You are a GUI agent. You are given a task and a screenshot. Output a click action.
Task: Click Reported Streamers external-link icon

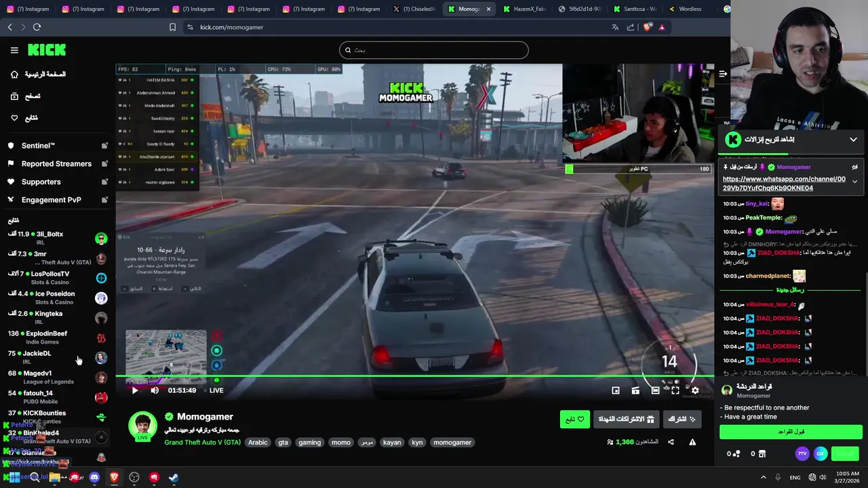click(104, 164)
